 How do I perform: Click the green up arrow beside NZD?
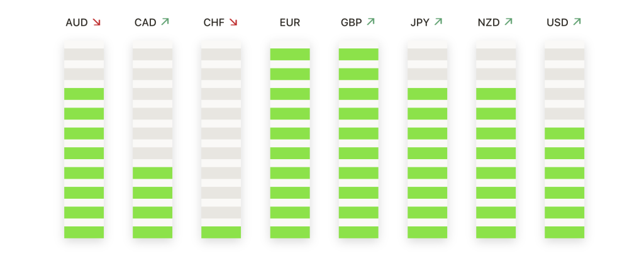[x=508, y=22]
